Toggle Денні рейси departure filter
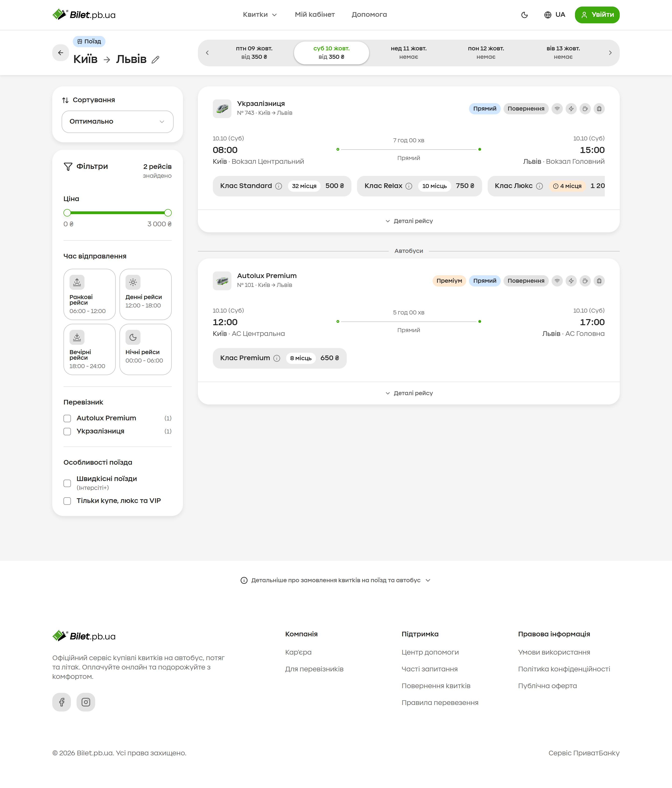The image size is (672, 788). [x=145, y=294]
